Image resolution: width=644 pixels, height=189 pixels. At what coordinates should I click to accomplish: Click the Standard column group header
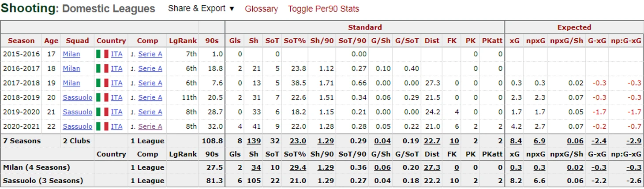click(x=365, y=27)
